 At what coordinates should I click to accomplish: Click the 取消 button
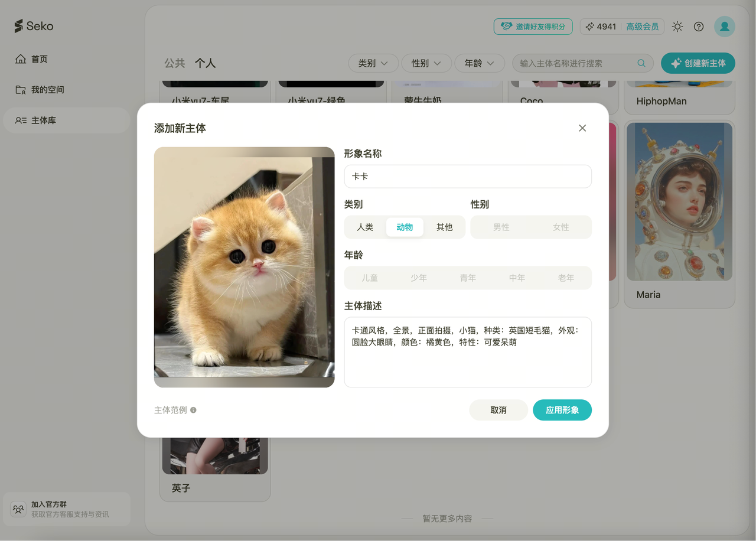pos(498,410)
